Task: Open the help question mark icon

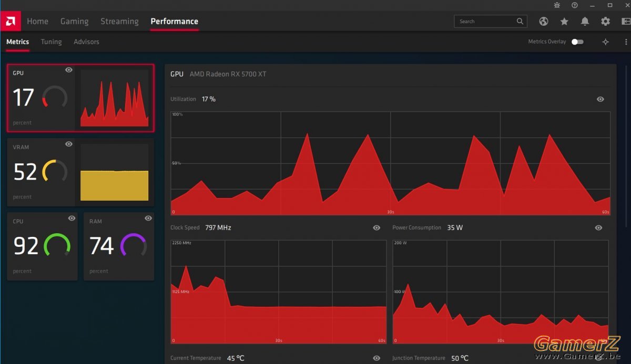Action: (575, 5)
